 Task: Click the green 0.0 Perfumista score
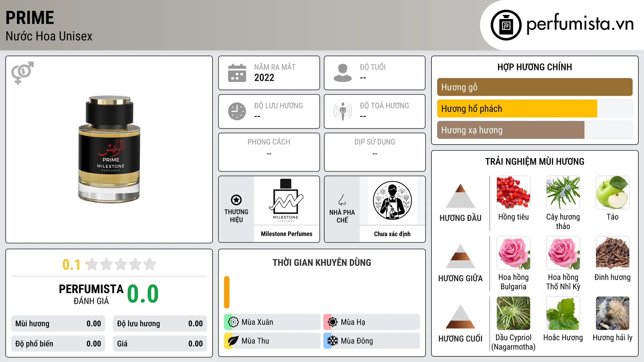coord(143,293)
